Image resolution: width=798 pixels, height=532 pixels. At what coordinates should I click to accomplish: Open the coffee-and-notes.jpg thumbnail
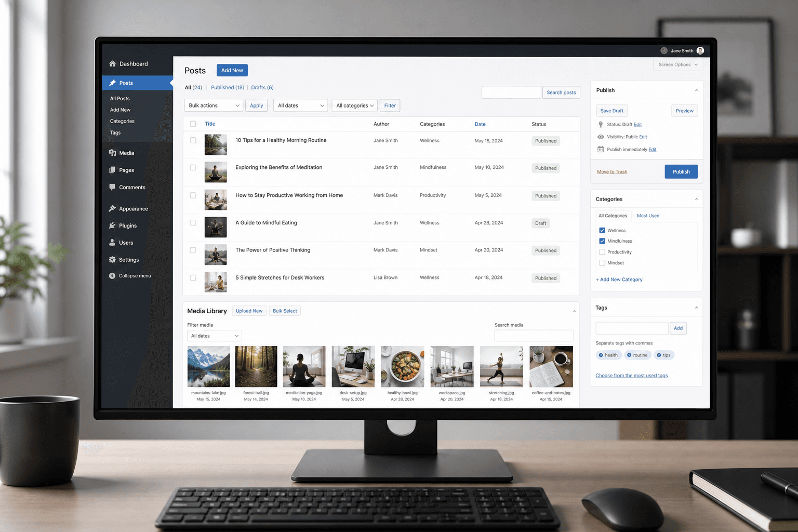tap(551, 367)
